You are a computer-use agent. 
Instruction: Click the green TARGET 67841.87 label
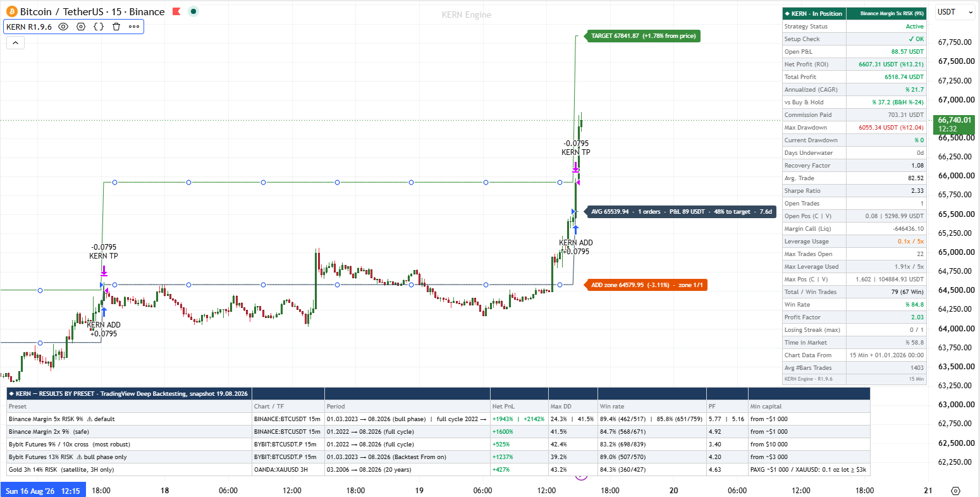[x=644, y=36]
